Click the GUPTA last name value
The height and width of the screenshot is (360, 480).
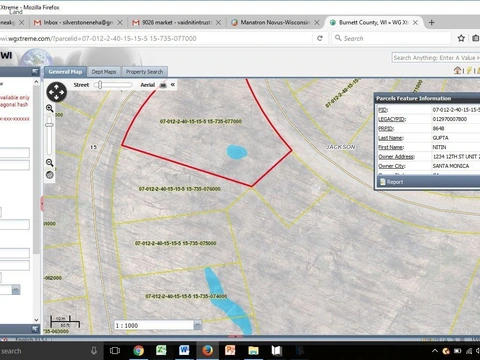point(440,138)
